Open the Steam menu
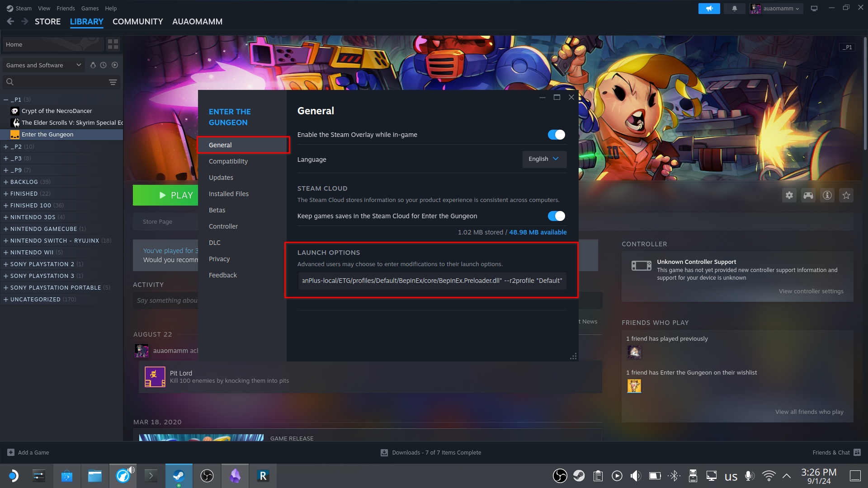The width and height of the screenshot is (868, 488). (24, 8)
